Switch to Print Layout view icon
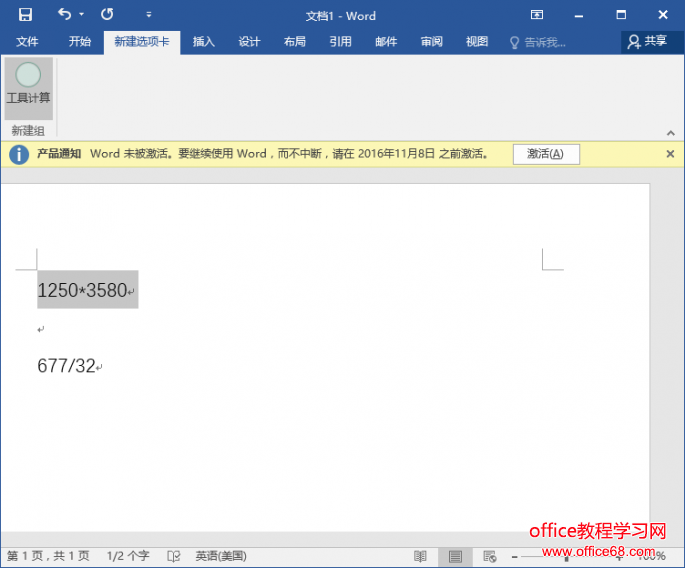 (x=455, y=556)
